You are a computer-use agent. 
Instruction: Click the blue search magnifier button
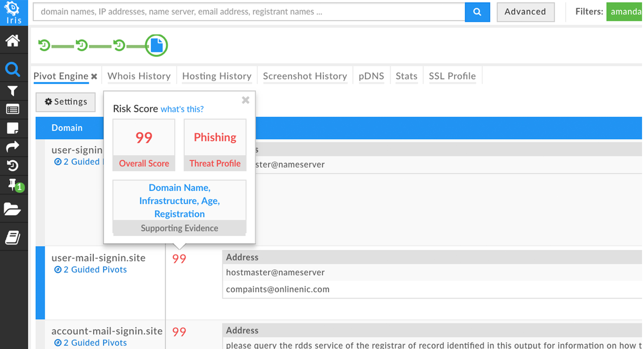[x=477, y=12]
